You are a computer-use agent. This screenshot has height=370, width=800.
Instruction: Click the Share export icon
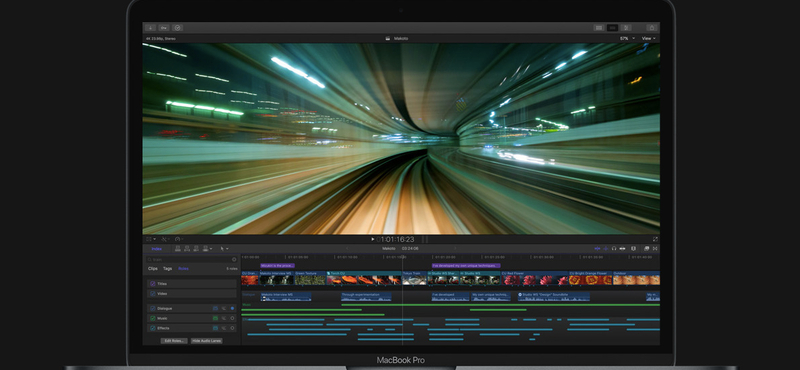652,28
